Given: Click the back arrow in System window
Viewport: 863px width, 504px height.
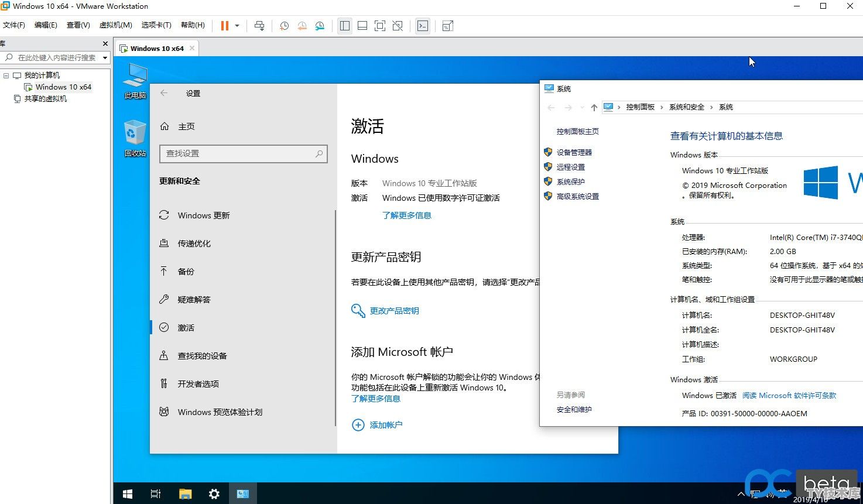Looking at the screenshot, I should [551, 107].
